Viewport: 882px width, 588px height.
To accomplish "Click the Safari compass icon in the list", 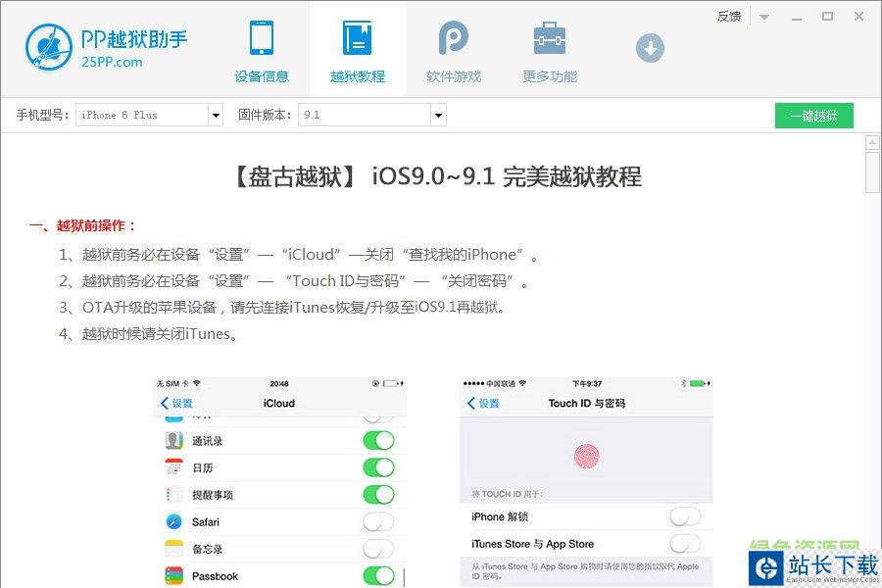I will tap(174, 522).
